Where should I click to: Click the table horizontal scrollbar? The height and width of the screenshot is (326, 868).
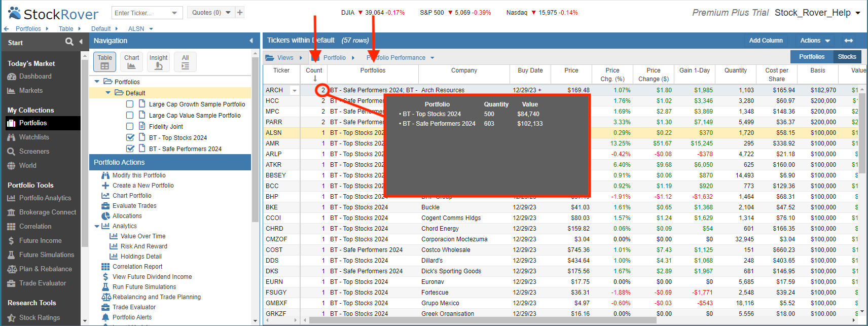[x=483, y=320]
